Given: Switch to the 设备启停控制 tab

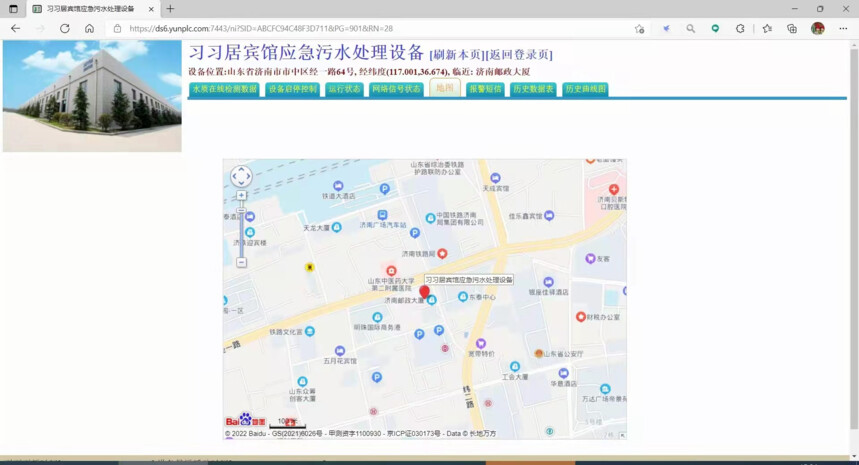Looking at the screenshot, I should coord(293,89).
